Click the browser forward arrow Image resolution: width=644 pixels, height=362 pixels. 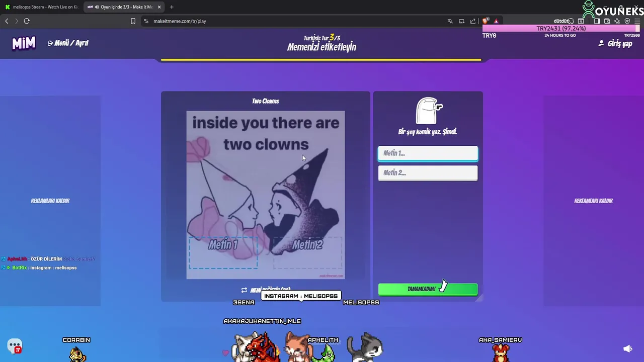click(16, 21)
